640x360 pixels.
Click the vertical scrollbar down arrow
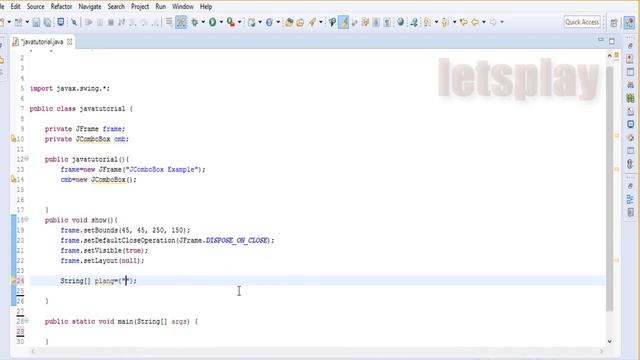610,341
